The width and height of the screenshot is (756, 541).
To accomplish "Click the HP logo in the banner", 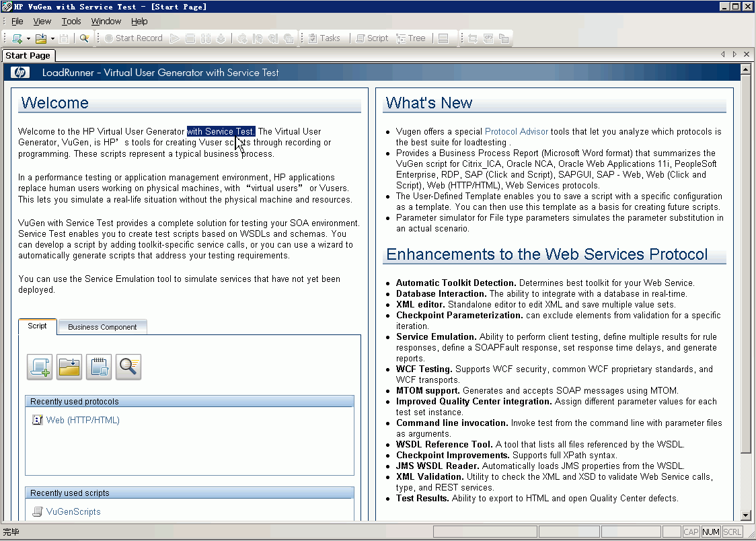I will (20, 72).
